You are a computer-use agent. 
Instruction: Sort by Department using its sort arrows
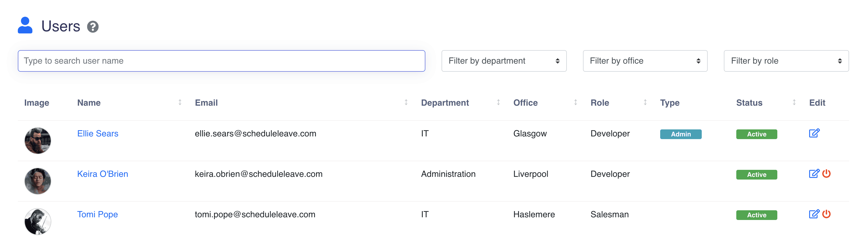point(498,102)
